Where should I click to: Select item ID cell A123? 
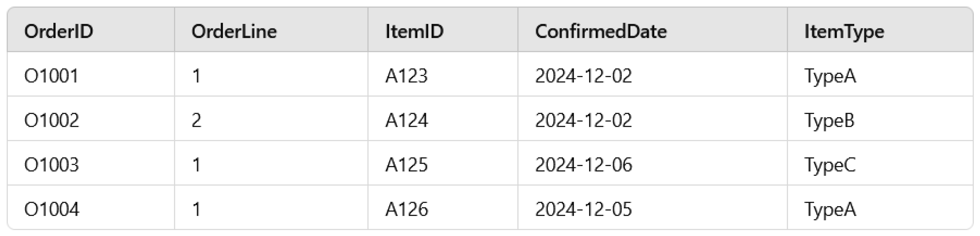pyautogui.click(x=406, y=76)
